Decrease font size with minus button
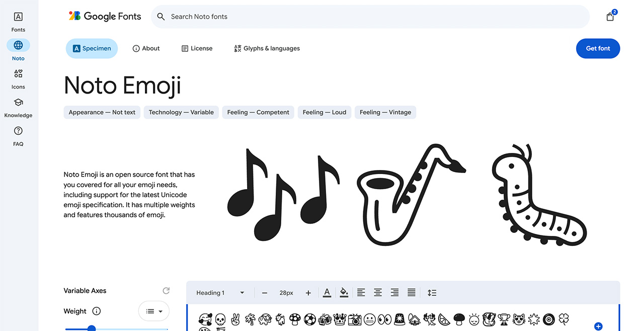This screenshot has width=644, height=331. coord(265,293)
